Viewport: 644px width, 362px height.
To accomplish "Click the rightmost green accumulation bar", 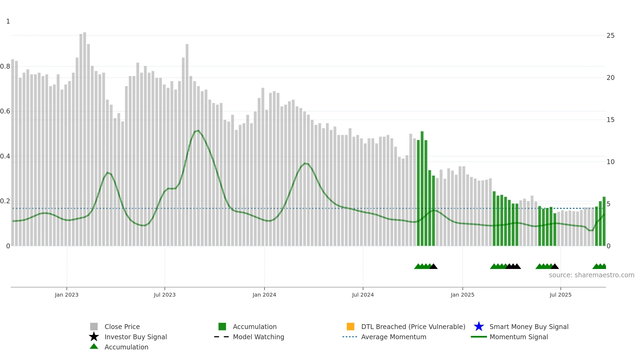I will point(604,221).
